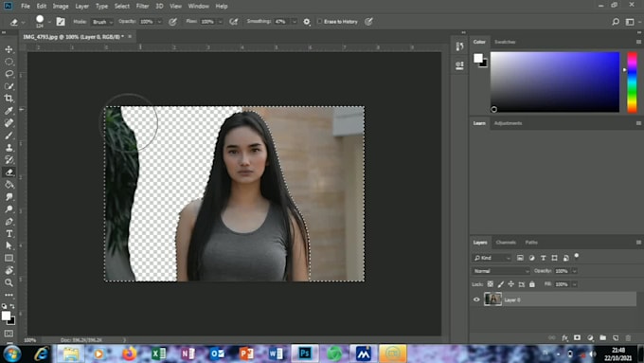Select the Smudge tool
Screen dimensions: 644x363
(9, 197)
